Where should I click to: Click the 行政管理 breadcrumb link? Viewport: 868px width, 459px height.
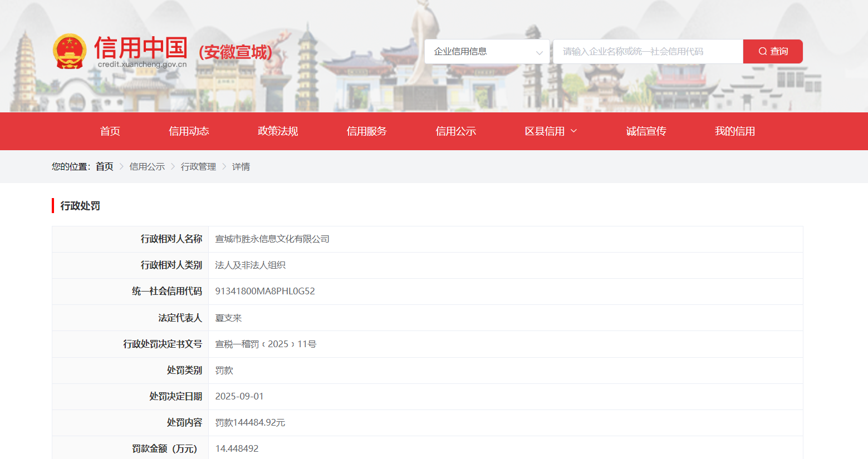click(x=198, y=166)
